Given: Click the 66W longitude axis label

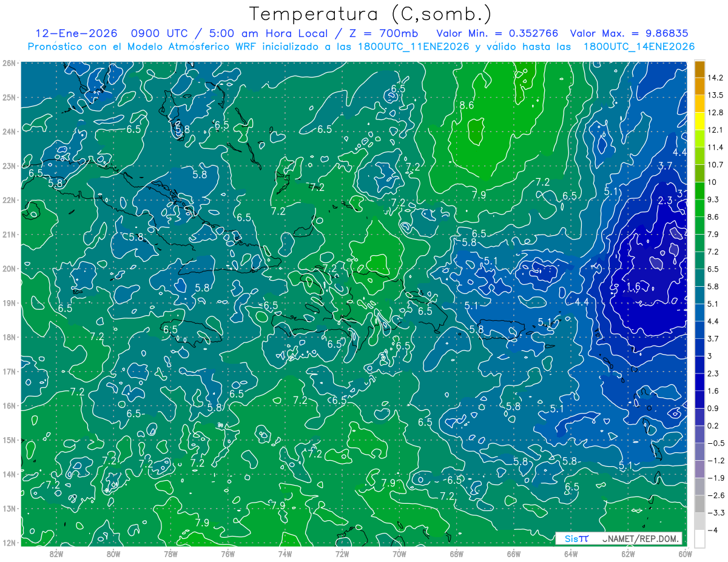Looking at the screenshot, I should tap(514, 554).
